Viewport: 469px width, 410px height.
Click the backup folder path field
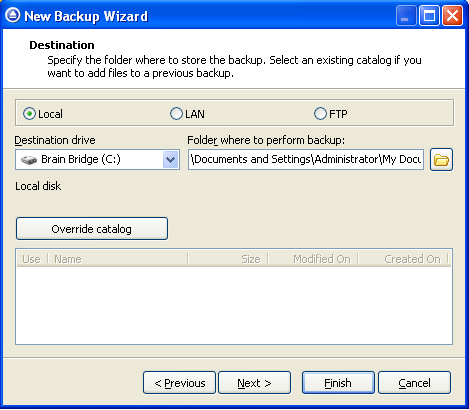(306, 160)
